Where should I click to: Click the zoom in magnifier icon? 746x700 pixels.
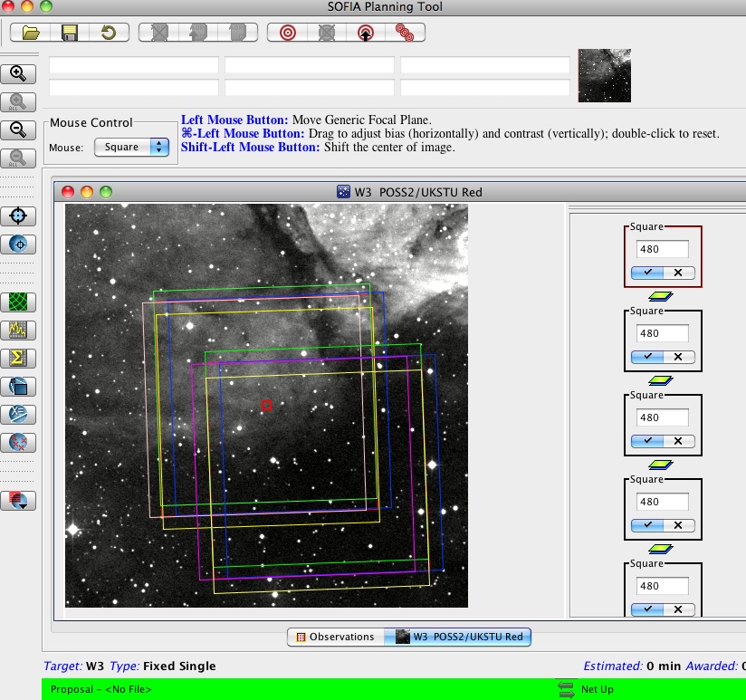coord(18,73)
